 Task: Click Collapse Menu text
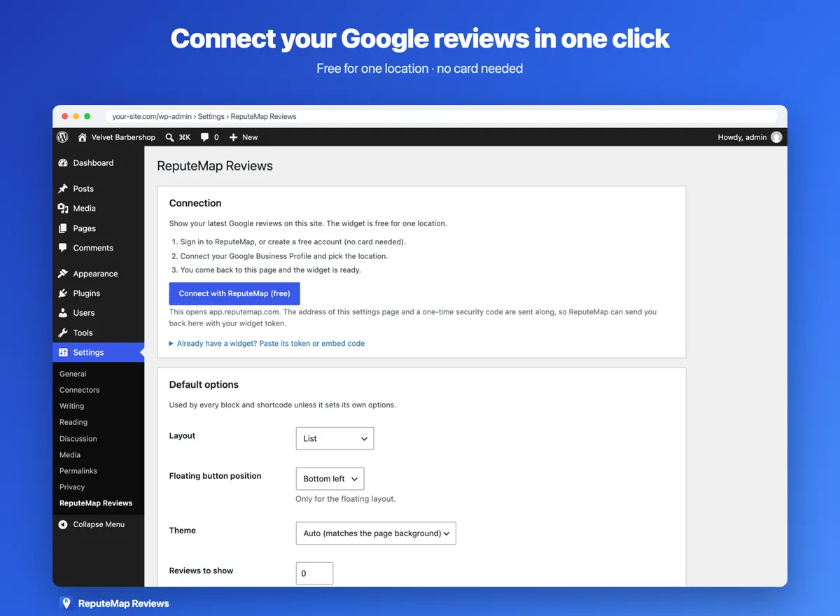pyautogui.click(x=99, y=524)
